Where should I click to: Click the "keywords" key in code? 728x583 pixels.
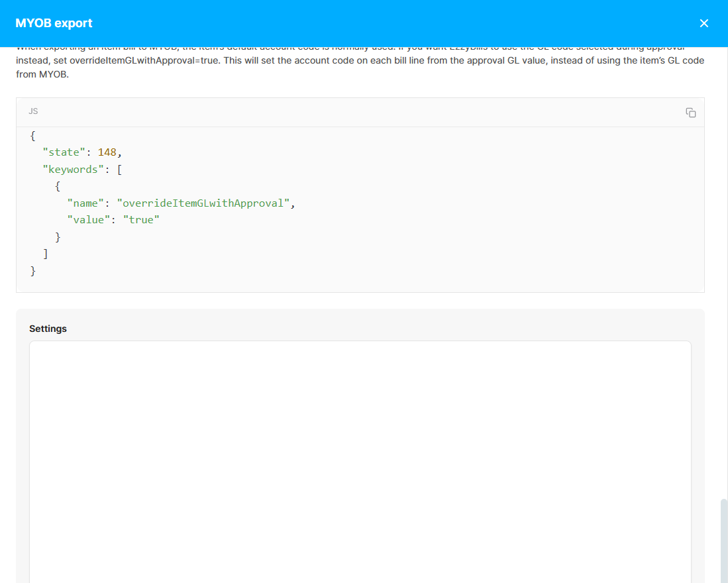(x=73, y=170)
